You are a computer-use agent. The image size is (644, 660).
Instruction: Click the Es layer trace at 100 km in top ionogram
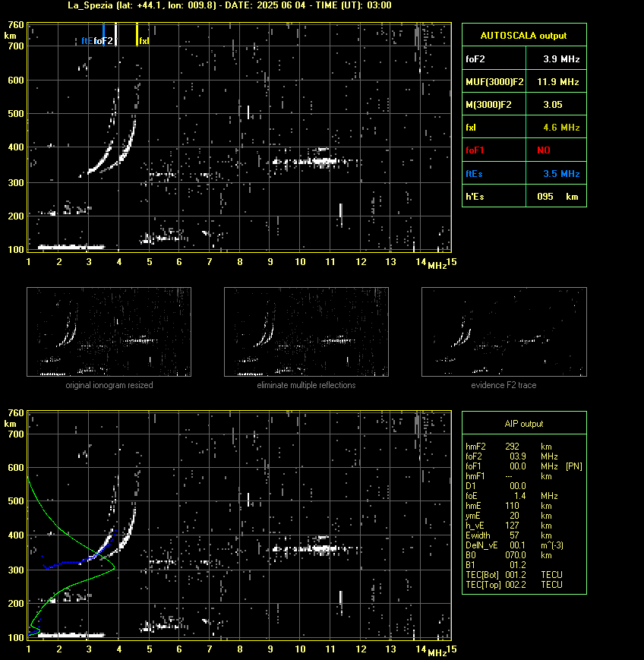coord(71,247)
